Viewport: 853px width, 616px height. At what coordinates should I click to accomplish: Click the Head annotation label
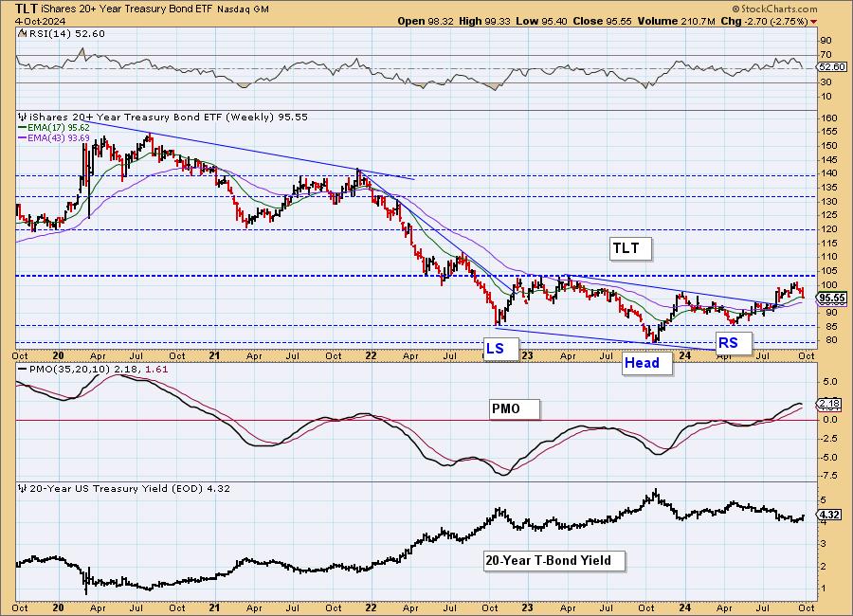point(646,363)
